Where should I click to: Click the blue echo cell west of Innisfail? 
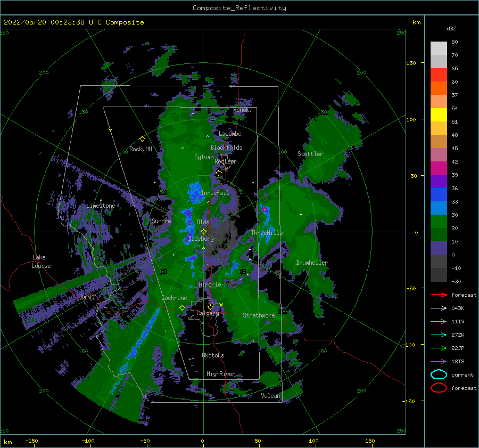(x=194, y=192)
